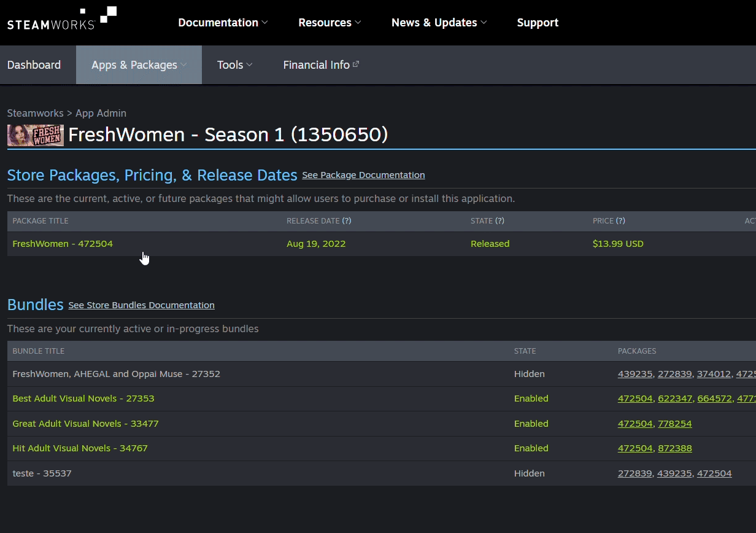Switch to the Dashboard tab
This screenshot has height=533, width=756.
coord(34,64)
